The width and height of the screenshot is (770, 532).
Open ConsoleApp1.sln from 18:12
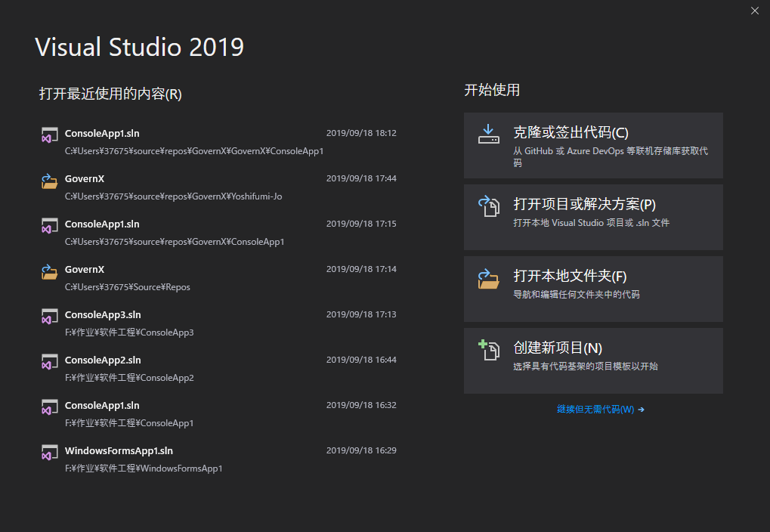pos(218,141)
